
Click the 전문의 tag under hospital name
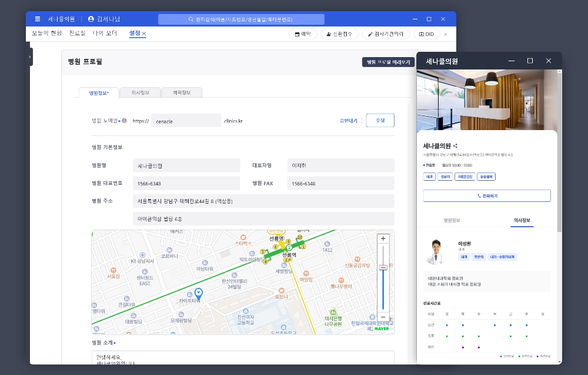(x=445, y=177)
